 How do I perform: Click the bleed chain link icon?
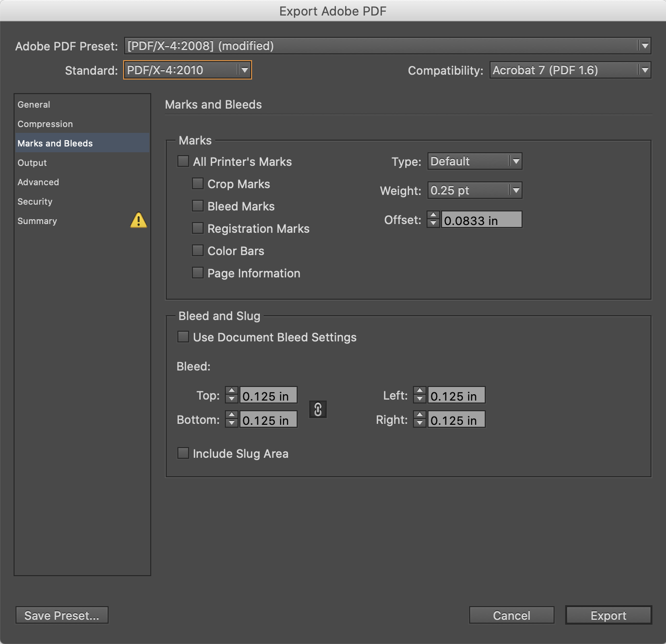318,409
